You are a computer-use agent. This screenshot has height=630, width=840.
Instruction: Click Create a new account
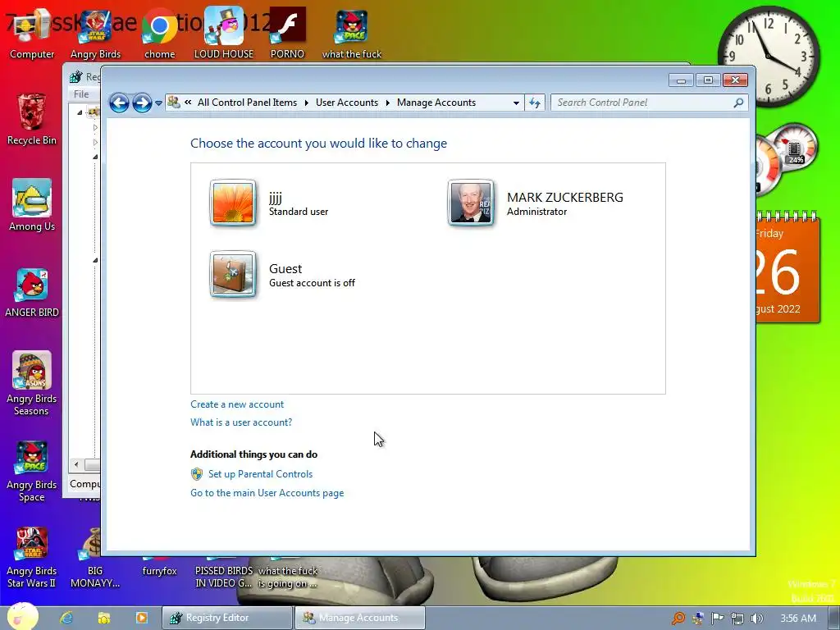237,404
